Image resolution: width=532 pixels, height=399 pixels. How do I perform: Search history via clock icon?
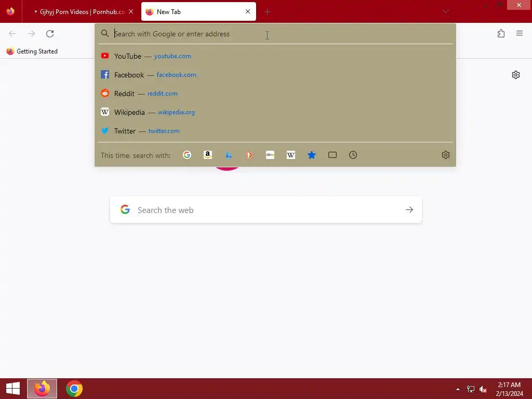(x=353, y=155)
